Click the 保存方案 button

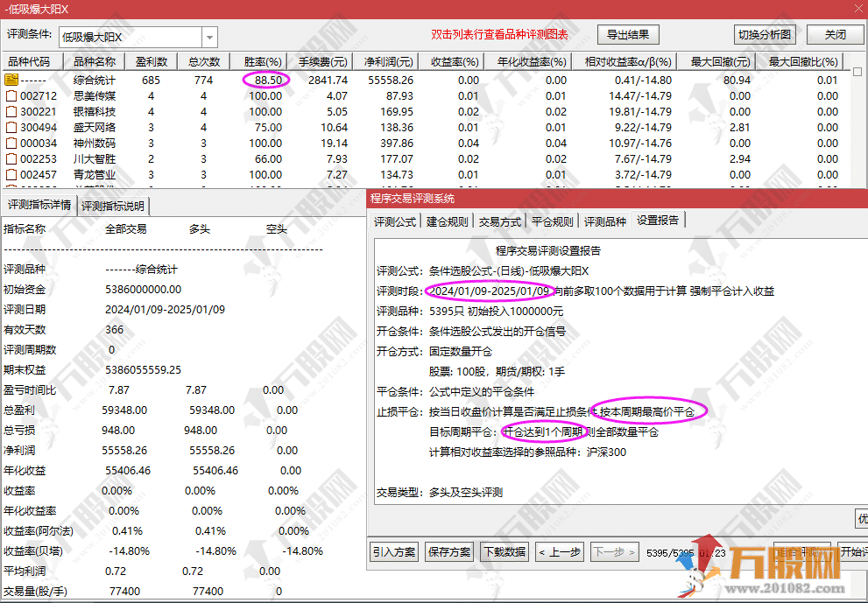449,551
